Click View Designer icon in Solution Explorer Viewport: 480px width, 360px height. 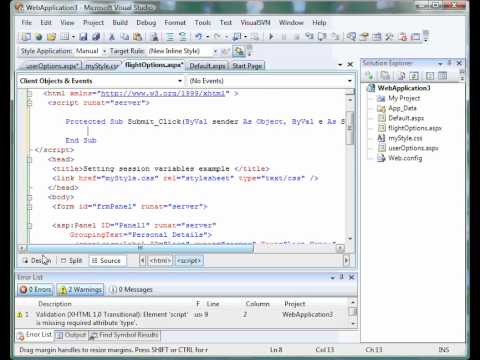click(x=443, y=76)
